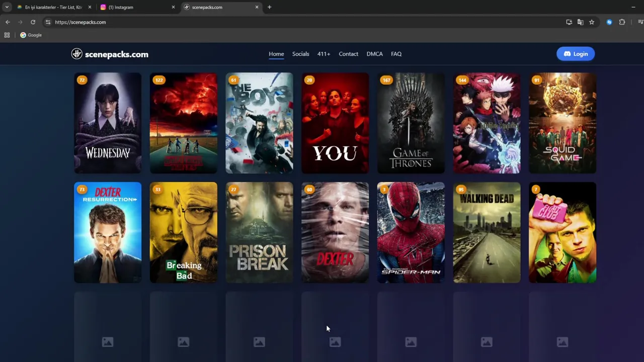
Task: Click the 144 badge on the anime poster
Action: (x=462, y=80)
